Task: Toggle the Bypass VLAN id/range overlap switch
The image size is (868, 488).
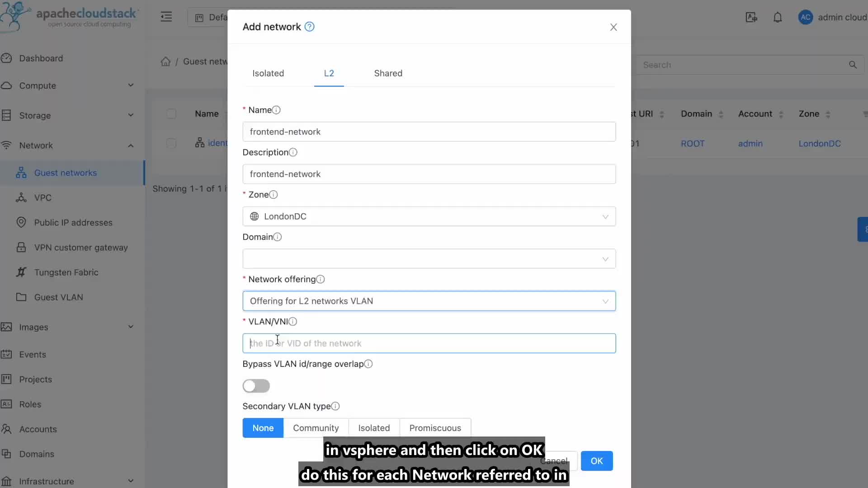Action: click(x=256, y=386)
